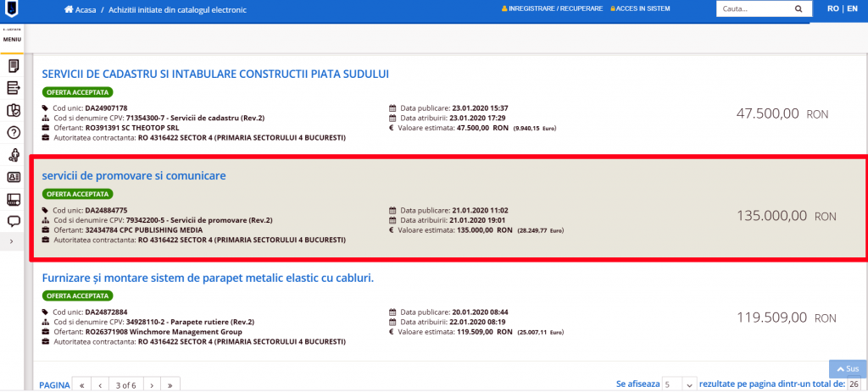Click the 47.500,00 RON large amount
868x392 pixels.
[782, 114]
